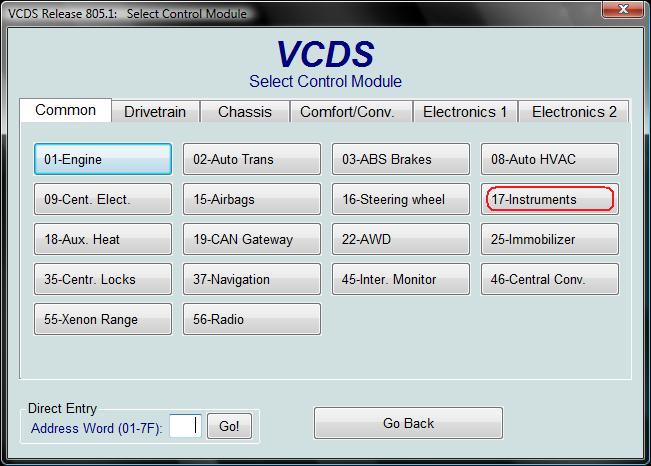Switch to the Electronics 2 tab
This screenshot has width=651, height=466.
point(574,111)
